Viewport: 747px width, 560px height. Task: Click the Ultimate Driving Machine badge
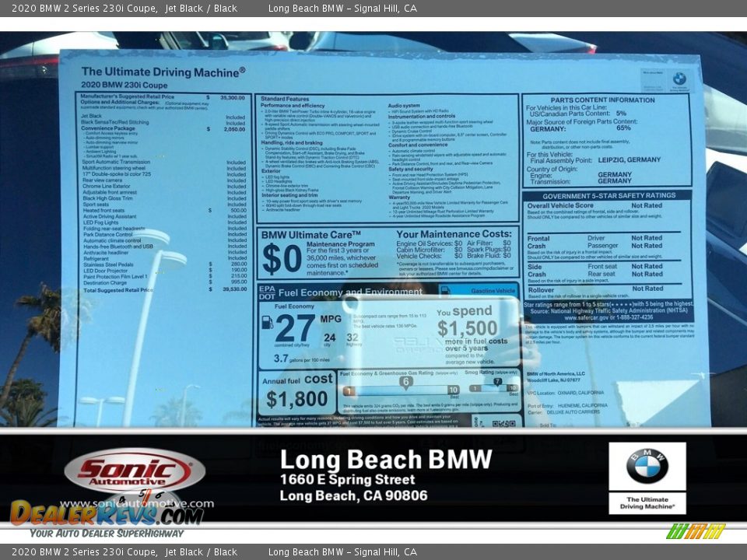click(648, 503)
